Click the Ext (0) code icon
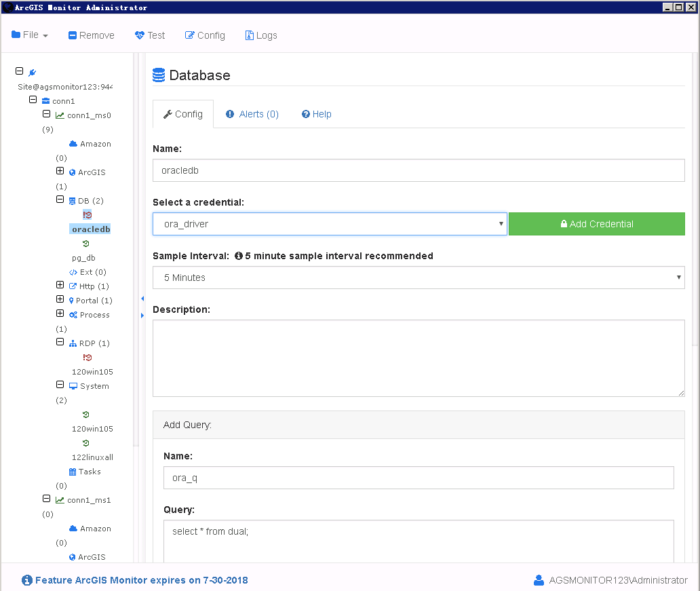This screenshot has height=591, width=700. pyautogui.click(x=73, y=272)
